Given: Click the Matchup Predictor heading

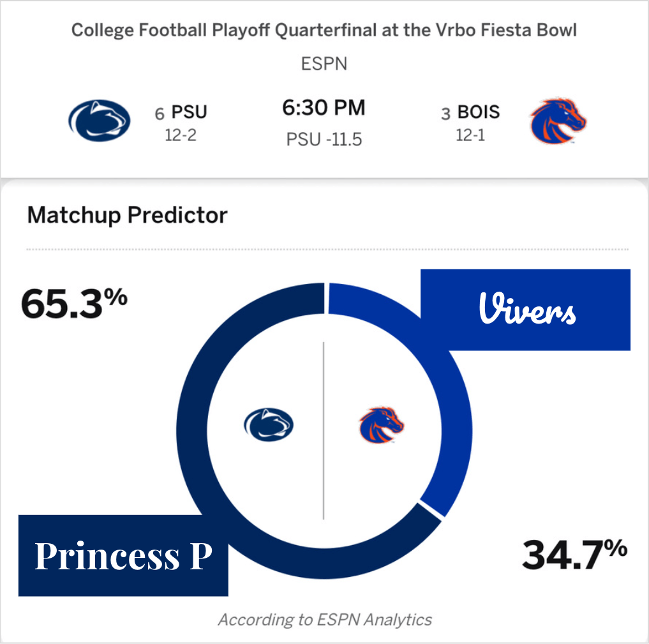Looking at the screenshot, I should click(127, 215).
